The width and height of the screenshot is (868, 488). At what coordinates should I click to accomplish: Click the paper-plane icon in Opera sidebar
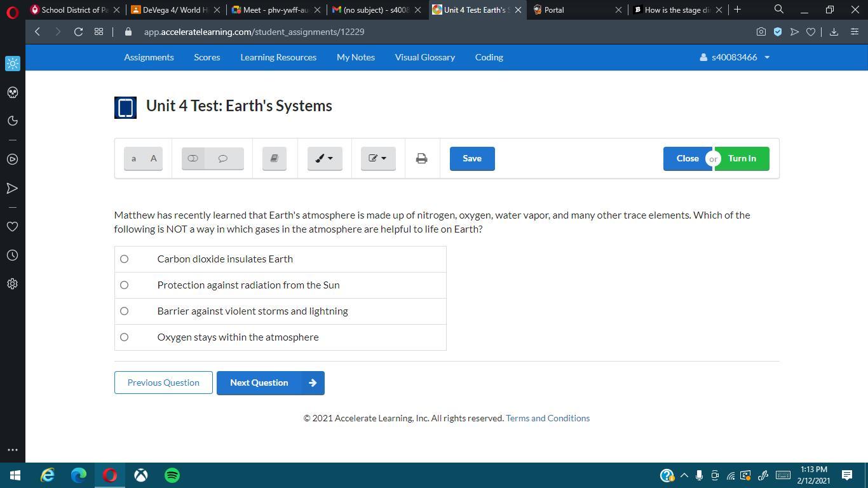pyautogui.click(x=13, y=188)
